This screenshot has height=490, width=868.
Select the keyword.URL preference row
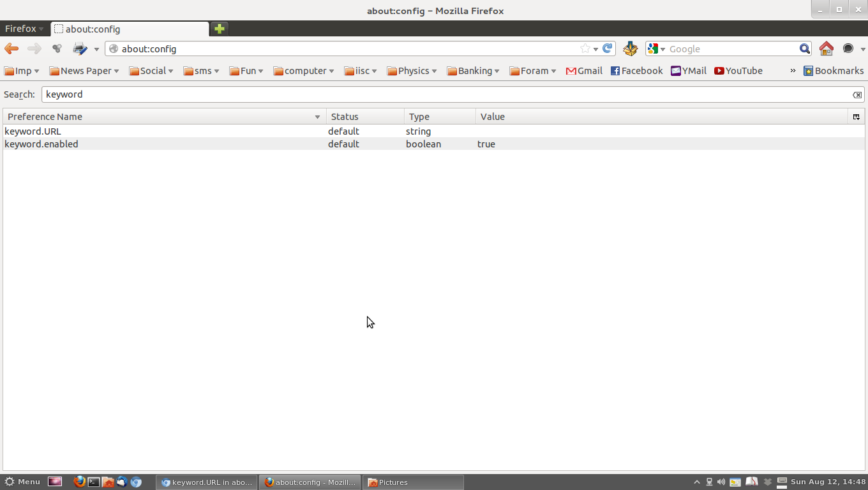[434, 131]
